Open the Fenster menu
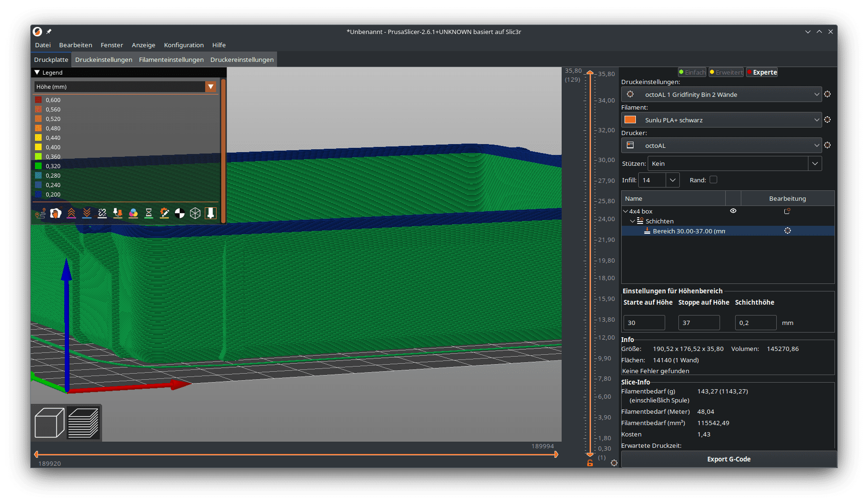 point(112,45)
